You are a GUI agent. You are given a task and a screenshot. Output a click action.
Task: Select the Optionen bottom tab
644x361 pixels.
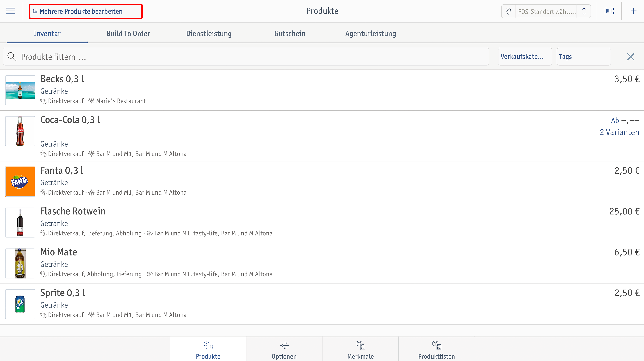pyautogui.click(x=284, y=349)
